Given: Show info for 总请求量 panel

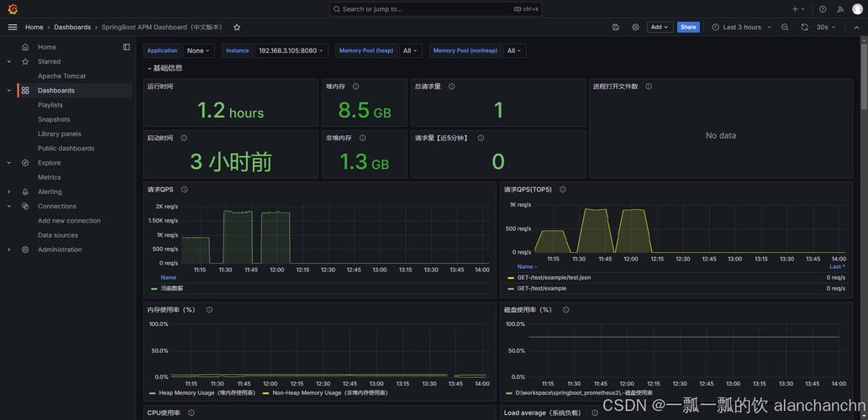Looking at the screenshot, I should [x=451, y=87].
